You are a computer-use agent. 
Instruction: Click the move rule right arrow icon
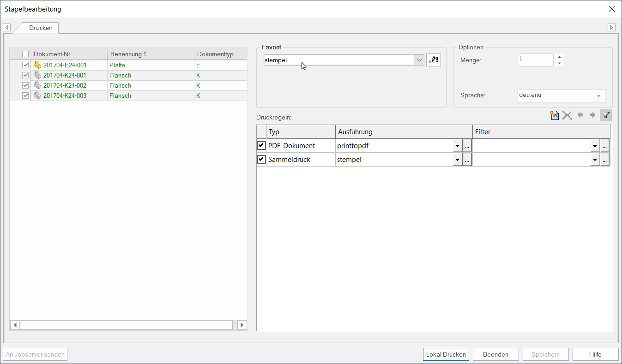coord(593,115)
